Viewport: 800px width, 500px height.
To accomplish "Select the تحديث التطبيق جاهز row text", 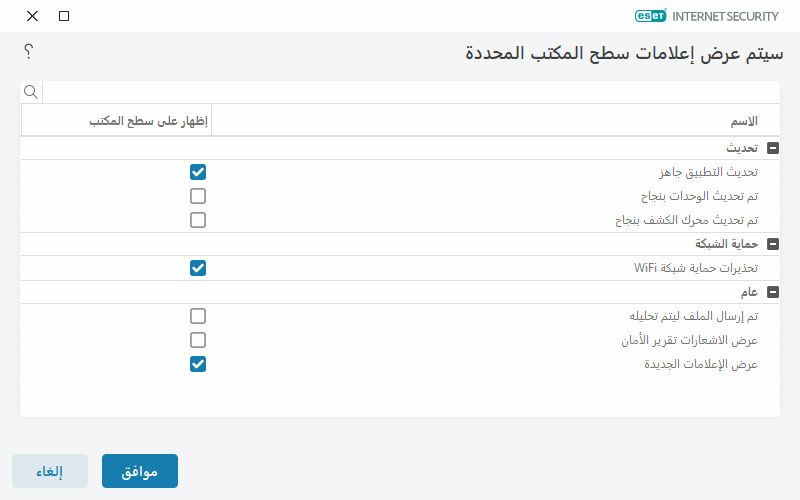I will click(709, 172).
